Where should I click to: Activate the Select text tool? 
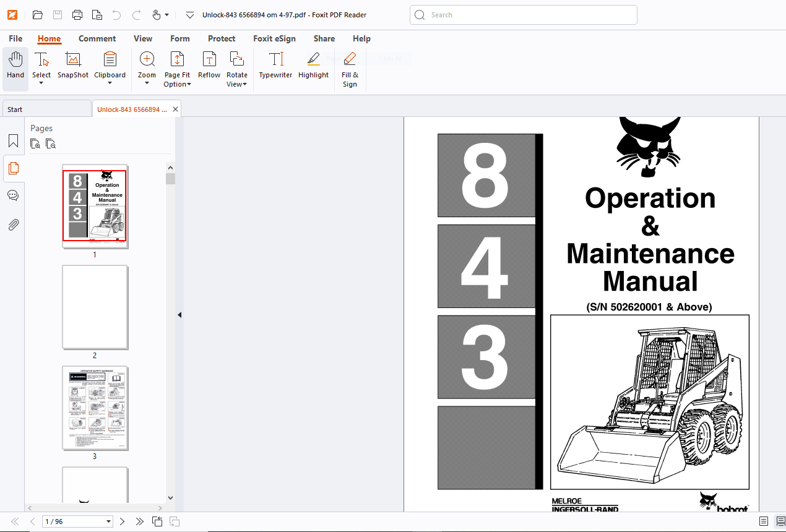(41, 59)
